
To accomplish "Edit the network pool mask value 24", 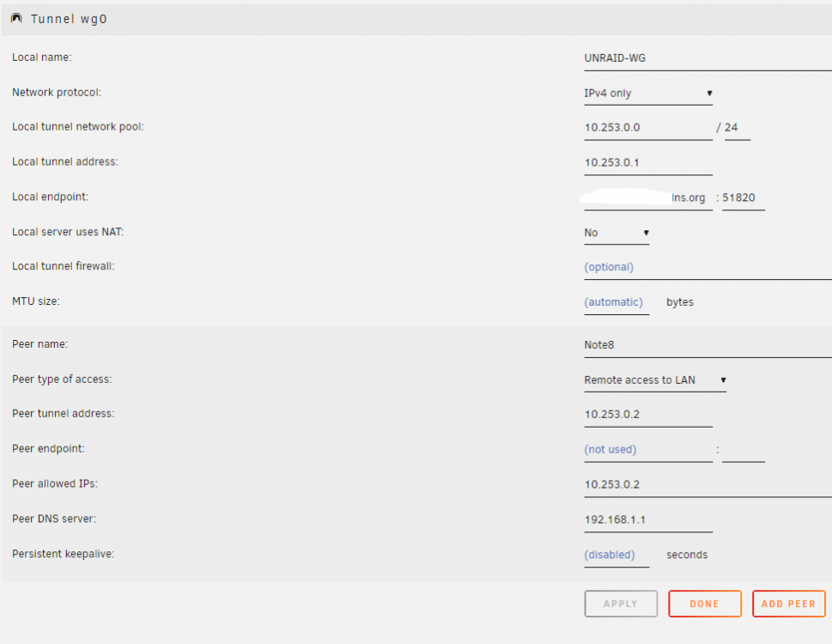I will pyautogui.click(x=737, y=128).
